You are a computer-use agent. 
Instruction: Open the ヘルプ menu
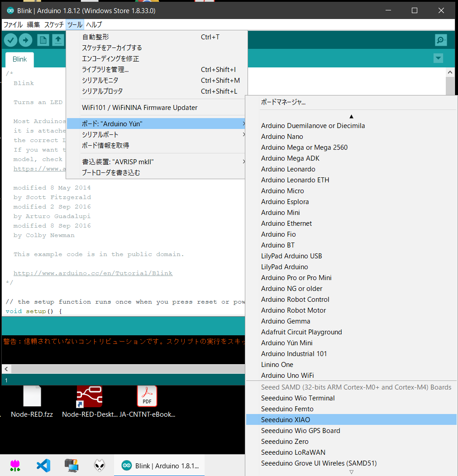pyautogui.click(x=94, y=24)
